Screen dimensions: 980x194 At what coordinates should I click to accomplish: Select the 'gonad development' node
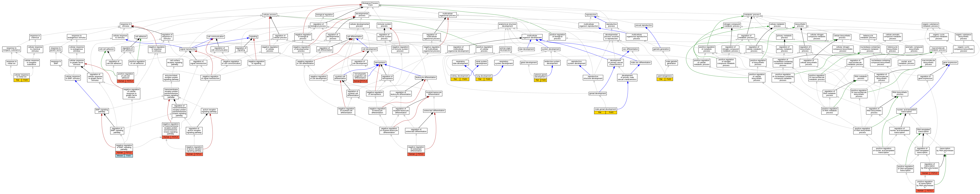click(x=598, y=93)
